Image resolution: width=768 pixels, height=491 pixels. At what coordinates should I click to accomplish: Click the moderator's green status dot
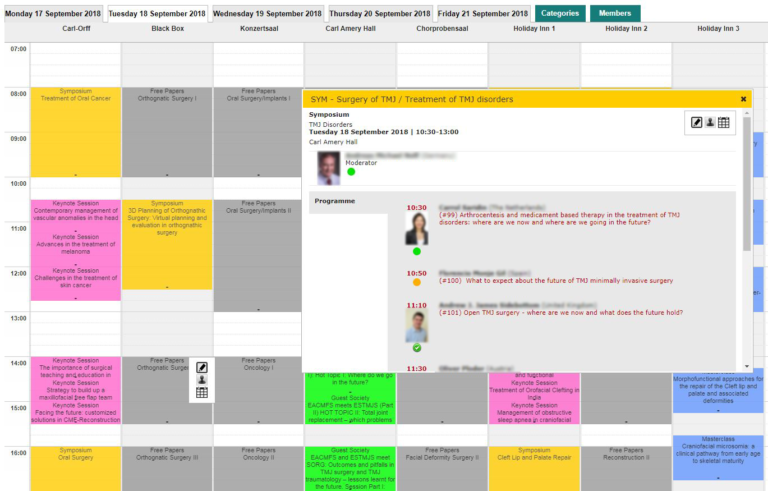[351, 172]
